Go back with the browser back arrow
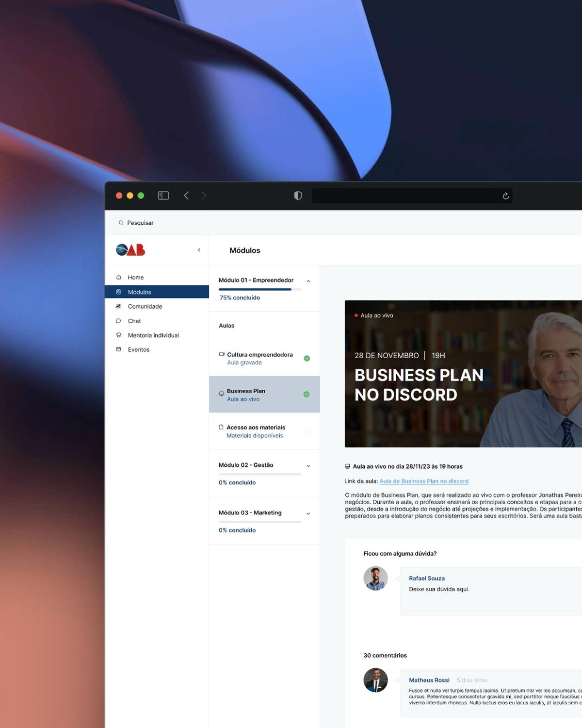The height and width of the screenshot is (728, 582). pyautogui.click(x=186, y=196)
